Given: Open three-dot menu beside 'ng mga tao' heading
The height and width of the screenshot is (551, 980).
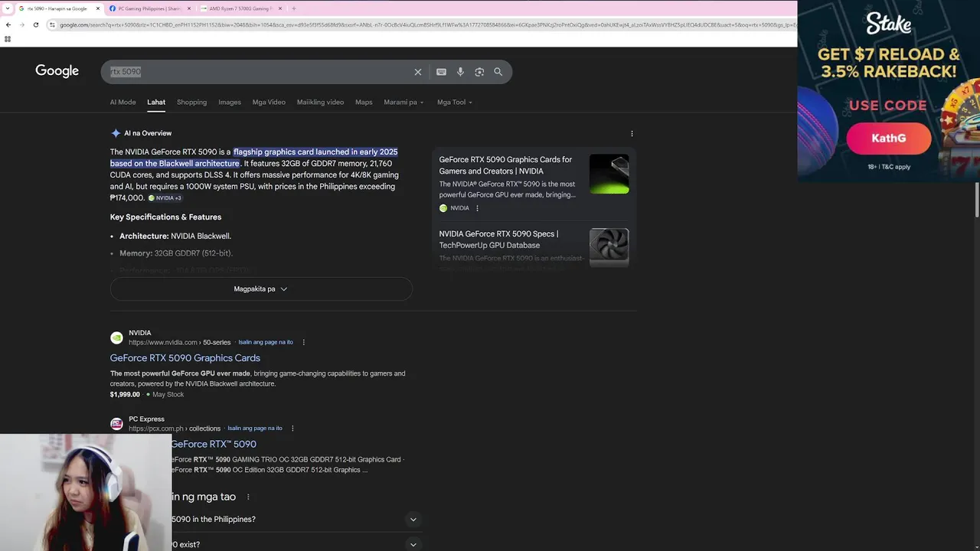Looking at the screenshot, I should click(248, 497).
